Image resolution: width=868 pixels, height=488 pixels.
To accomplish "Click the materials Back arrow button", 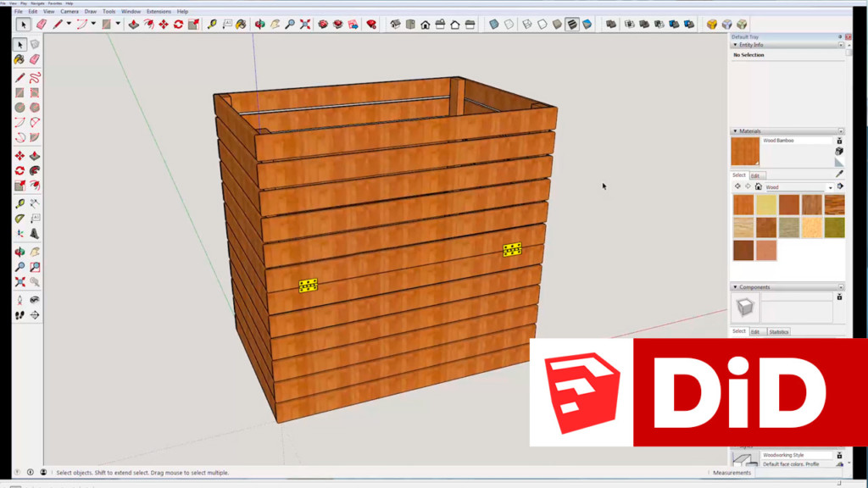I will [737, 186].
